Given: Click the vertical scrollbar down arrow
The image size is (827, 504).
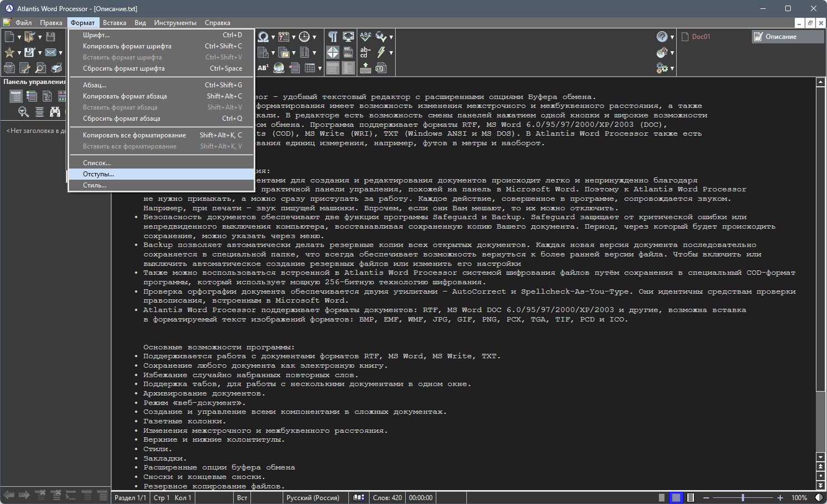Looking at the screenshot, I should click(x=820, y=457).
